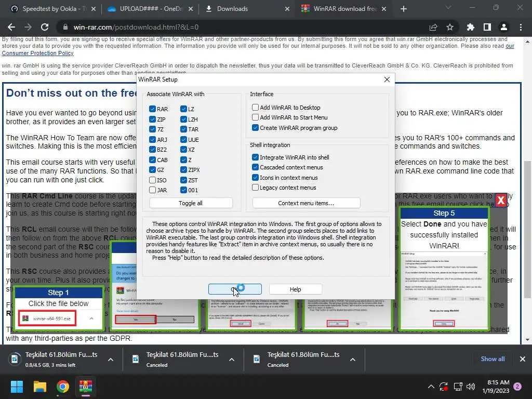Click the file icon of downloading Teşkilat item
The height and width of the screenshot is (399, 532).
click(15, 359)
